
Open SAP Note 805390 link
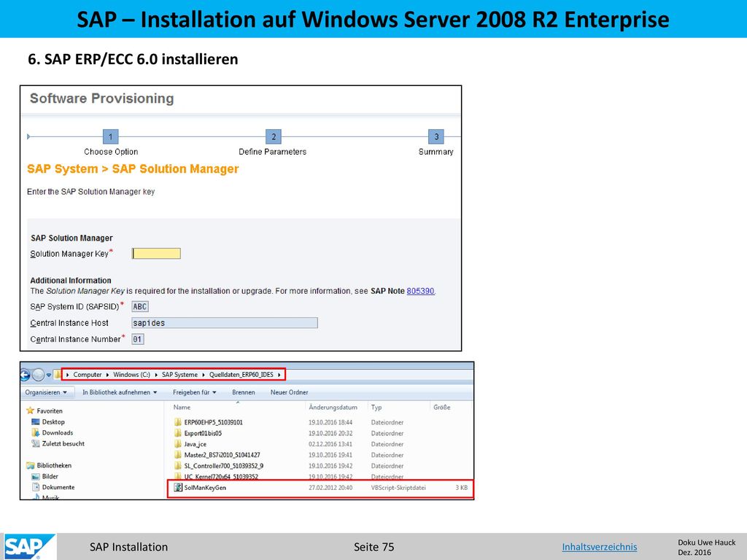point(420,290)
